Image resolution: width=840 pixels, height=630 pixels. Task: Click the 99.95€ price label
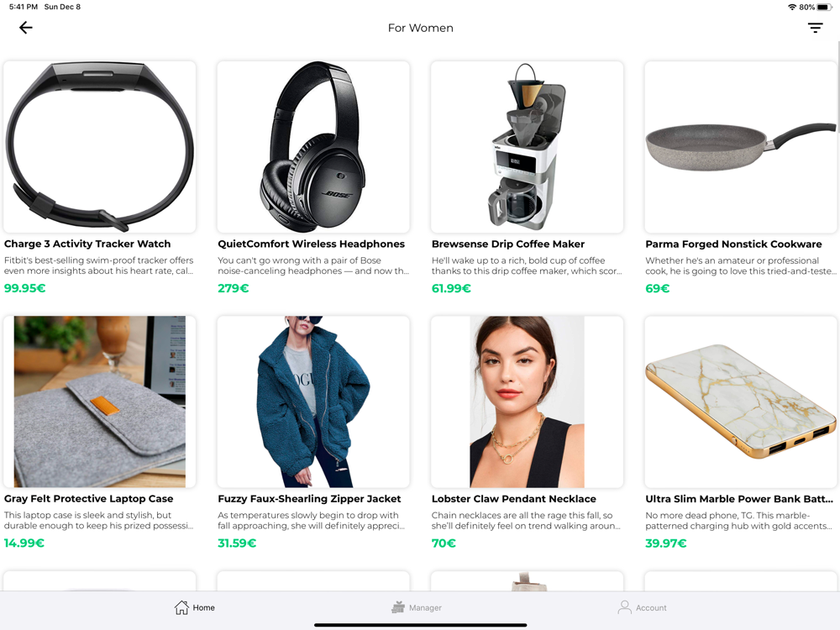coord(24,288)
